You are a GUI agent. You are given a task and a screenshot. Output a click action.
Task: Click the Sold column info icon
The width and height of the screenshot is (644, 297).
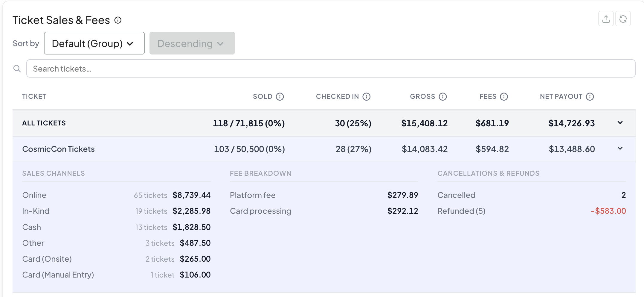280,97
